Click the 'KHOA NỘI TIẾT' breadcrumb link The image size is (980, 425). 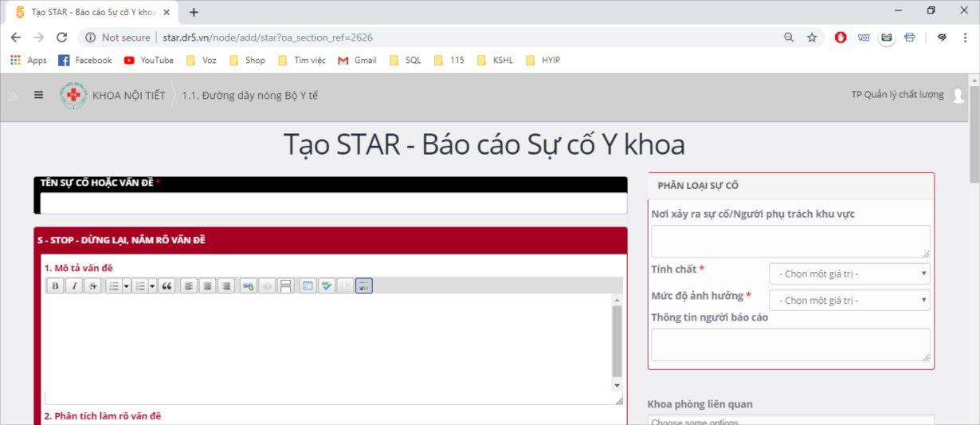click(x=128, y=96)
